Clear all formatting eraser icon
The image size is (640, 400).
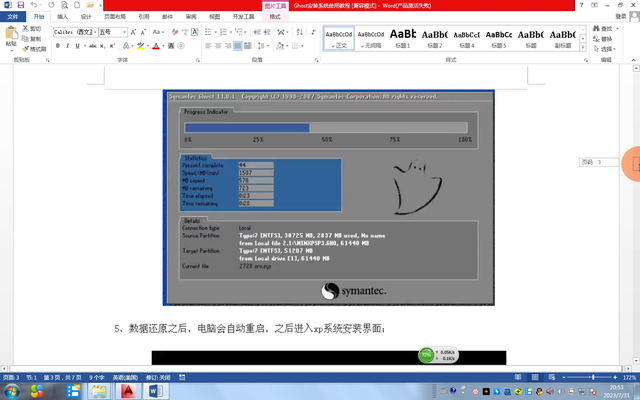[175, 32]
